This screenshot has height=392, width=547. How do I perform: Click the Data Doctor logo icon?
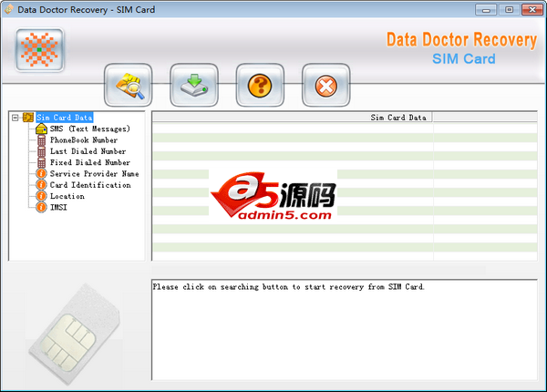point(40,50)
